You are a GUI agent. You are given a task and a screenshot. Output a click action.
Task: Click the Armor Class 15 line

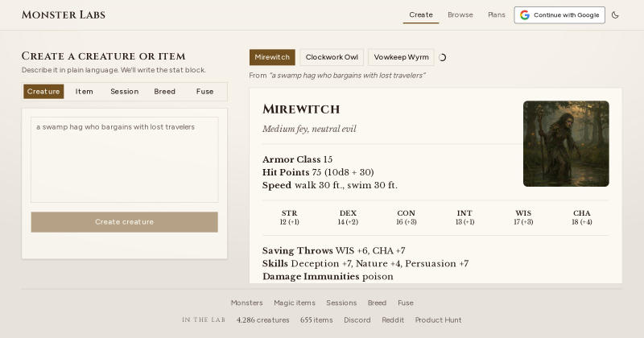[x=297, y=159]
